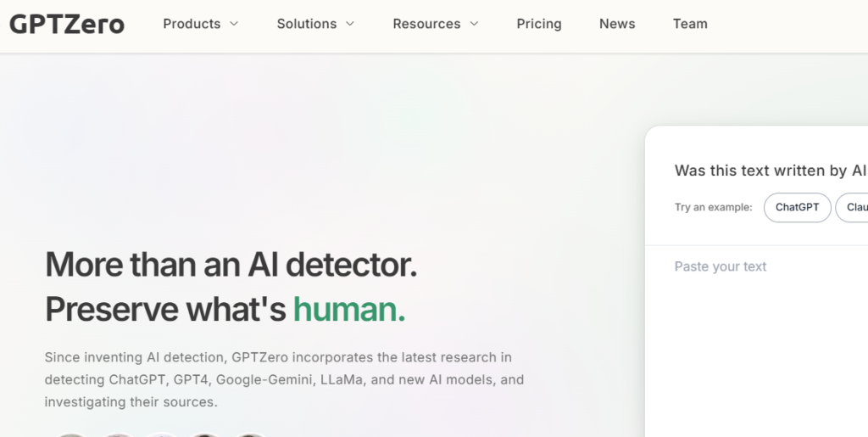Select the heading 'More than an AI detector.'
The image size is (868, 437).
pyautogui.click(x=231, y=264)
